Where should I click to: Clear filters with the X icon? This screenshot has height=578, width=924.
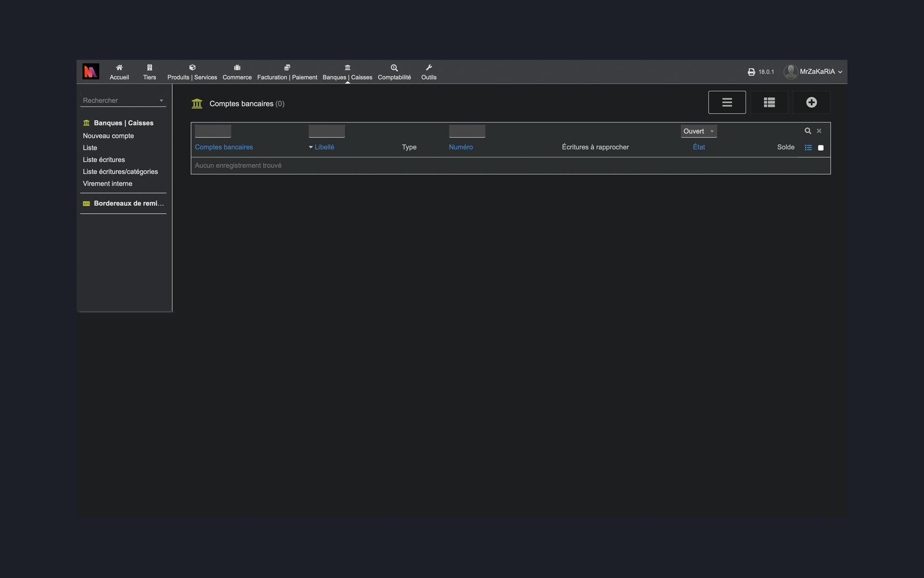(x=819, y=131)
